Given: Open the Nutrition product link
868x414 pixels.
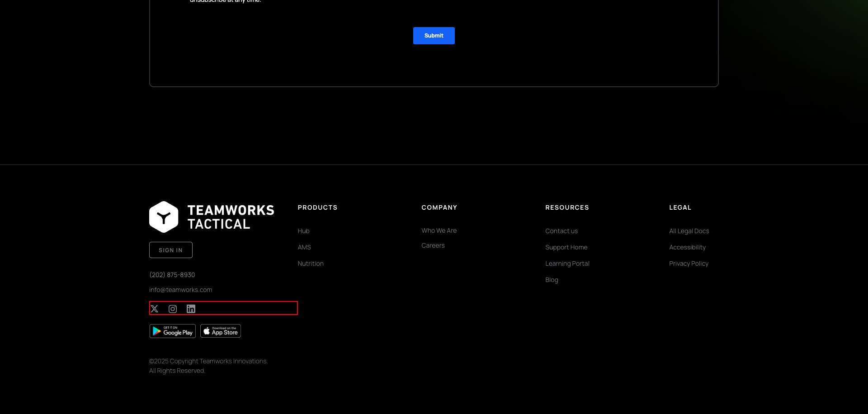Looking at the screenshot, I should click(x=311, y=263).
